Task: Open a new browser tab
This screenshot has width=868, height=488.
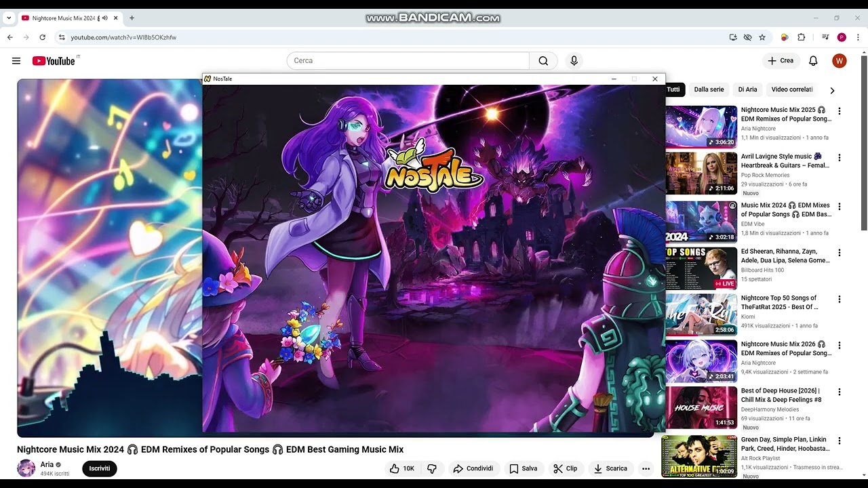Action: [132, 18]
